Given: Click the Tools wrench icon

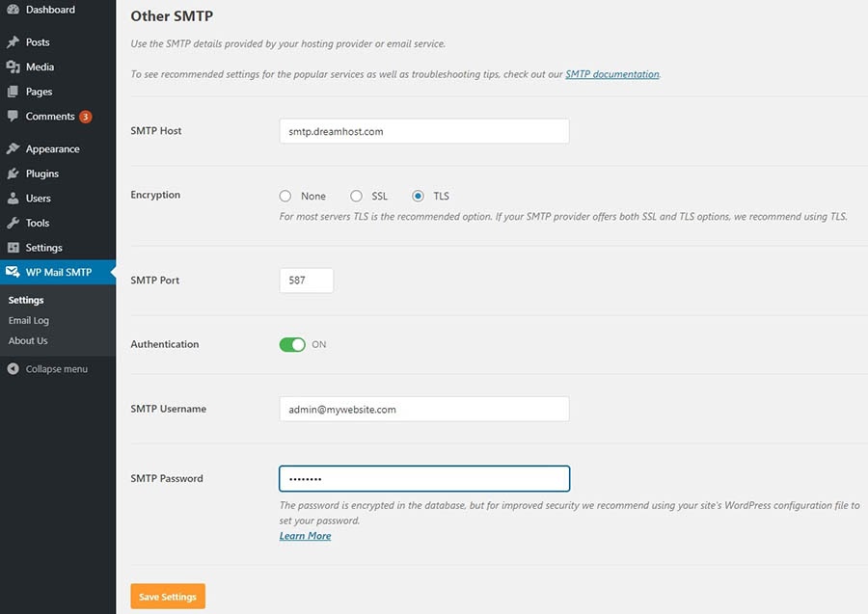Looking at the screenshot, I should (x=13, y=223).
